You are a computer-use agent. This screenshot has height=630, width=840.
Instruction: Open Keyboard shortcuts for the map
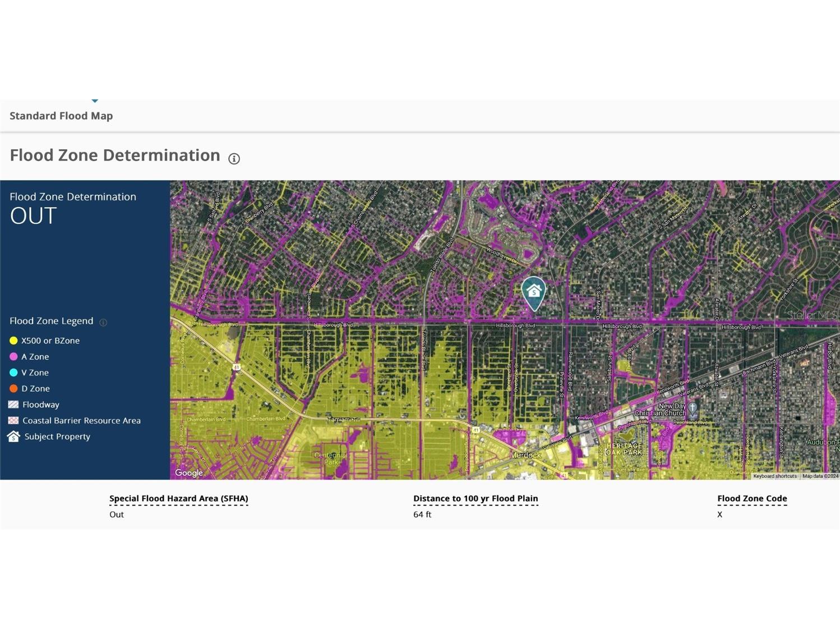point(774,475)
